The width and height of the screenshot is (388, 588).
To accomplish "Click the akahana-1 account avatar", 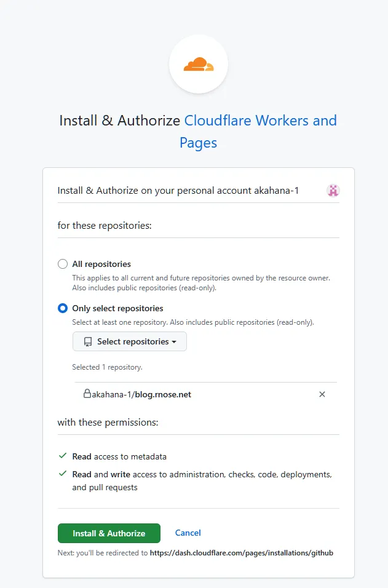I will pos(333,191).
